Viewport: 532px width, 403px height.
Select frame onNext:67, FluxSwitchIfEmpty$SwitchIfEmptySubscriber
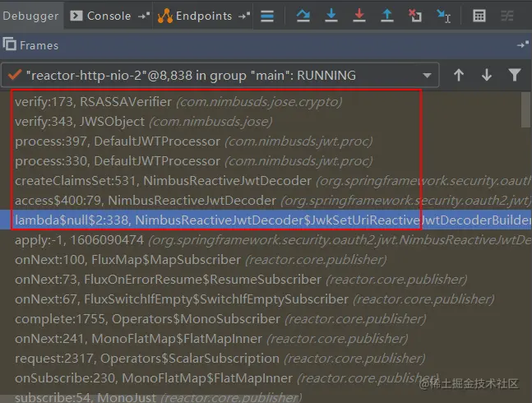[266, 299]
